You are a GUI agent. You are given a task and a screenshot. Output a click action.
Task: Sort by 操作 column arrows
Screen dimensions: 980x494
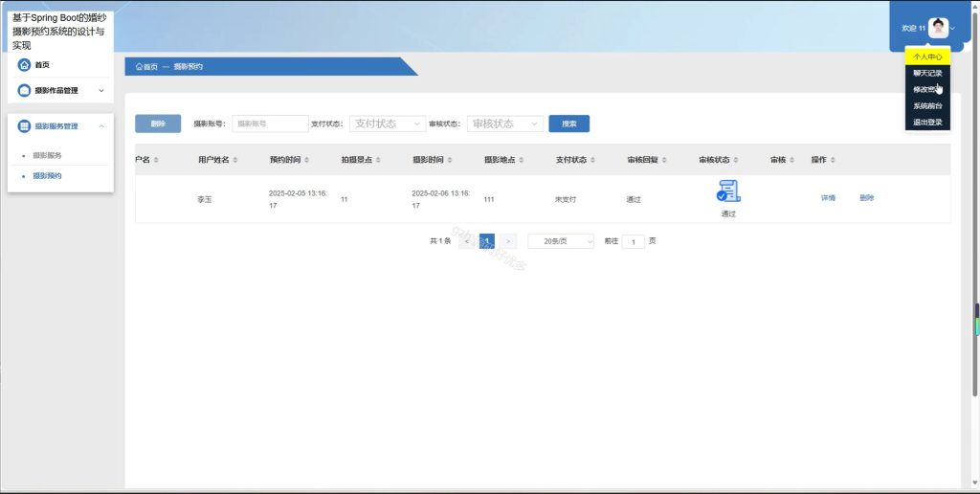point(834,160)
